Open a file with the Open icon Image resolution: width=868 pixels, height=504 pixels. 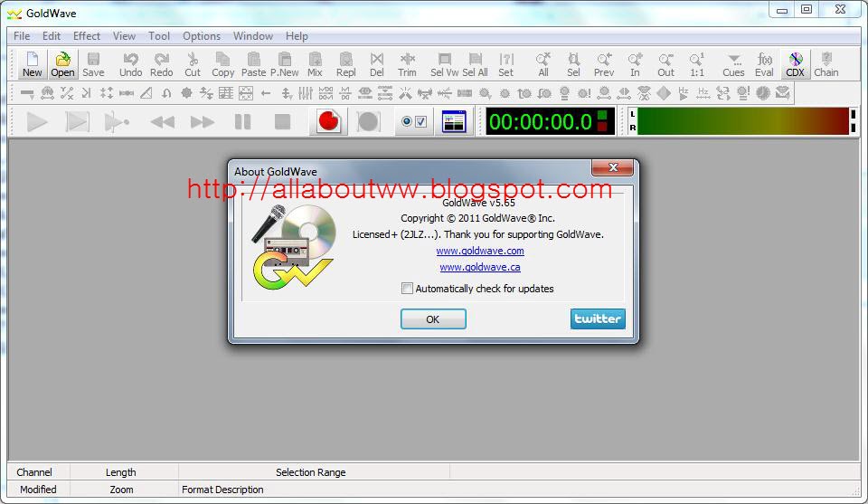tap(62, 64)
